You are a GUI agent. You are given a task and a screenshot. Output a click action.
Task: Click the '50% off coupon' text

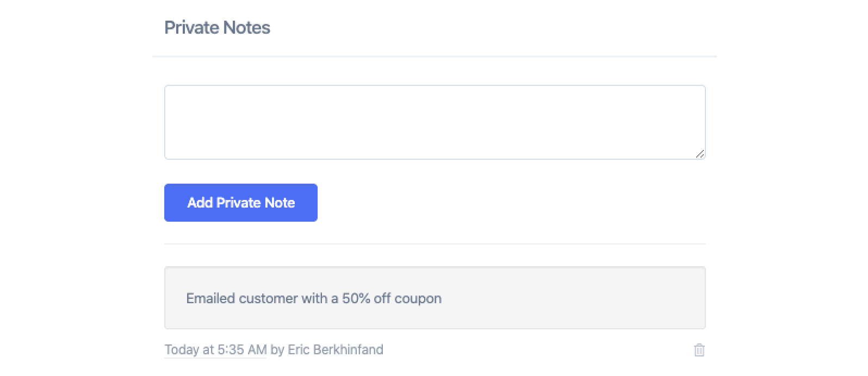[392, 298]
